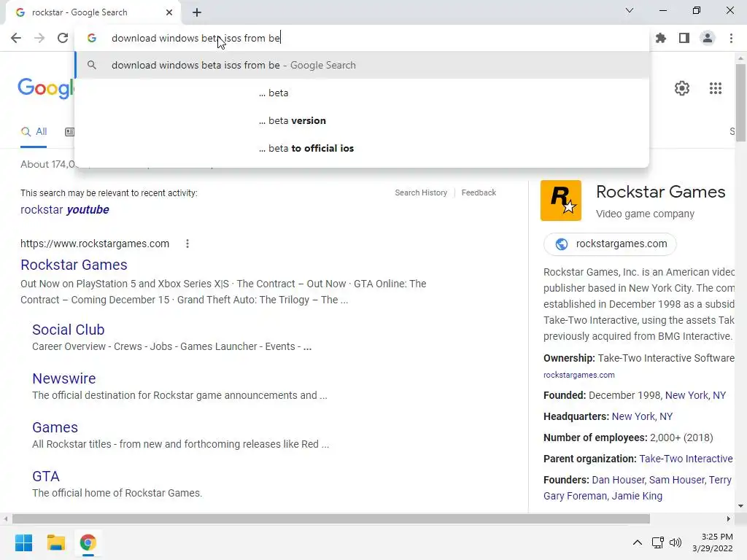Close the rockstar Google Search tab

[169, 12]
